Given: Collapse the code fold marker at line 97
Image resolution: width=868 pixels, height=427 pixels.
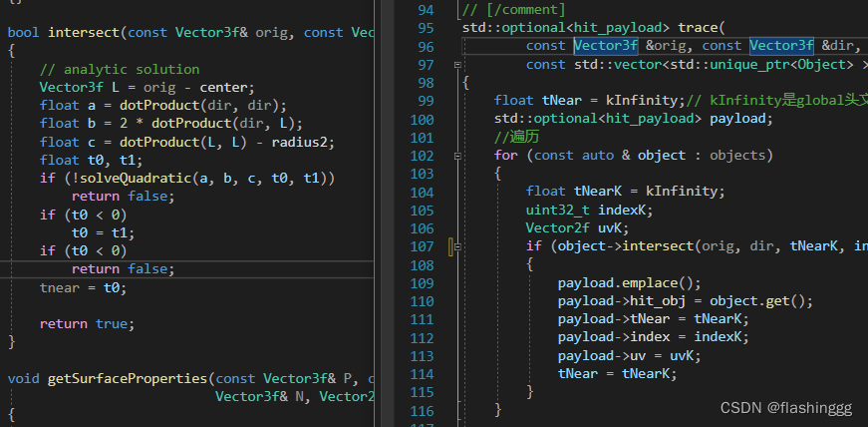Looking at the screenshot, I should coord(457,65).
